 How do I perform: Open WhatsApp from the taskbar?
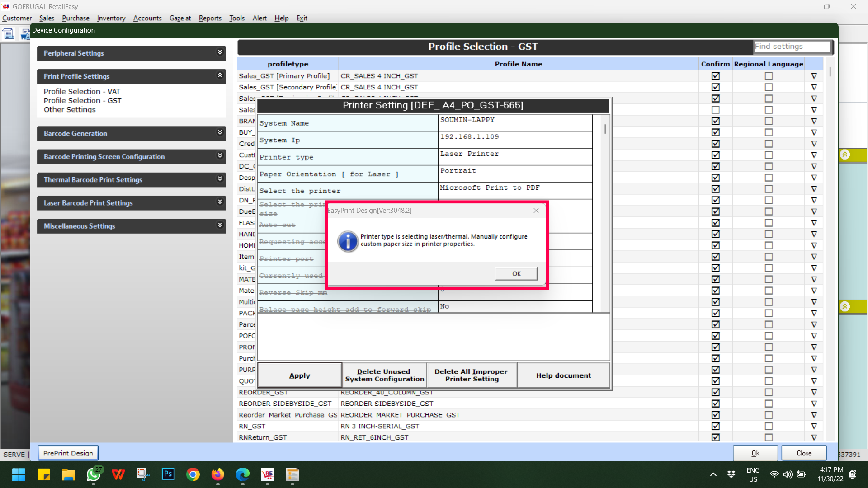(x=94, y=474)
